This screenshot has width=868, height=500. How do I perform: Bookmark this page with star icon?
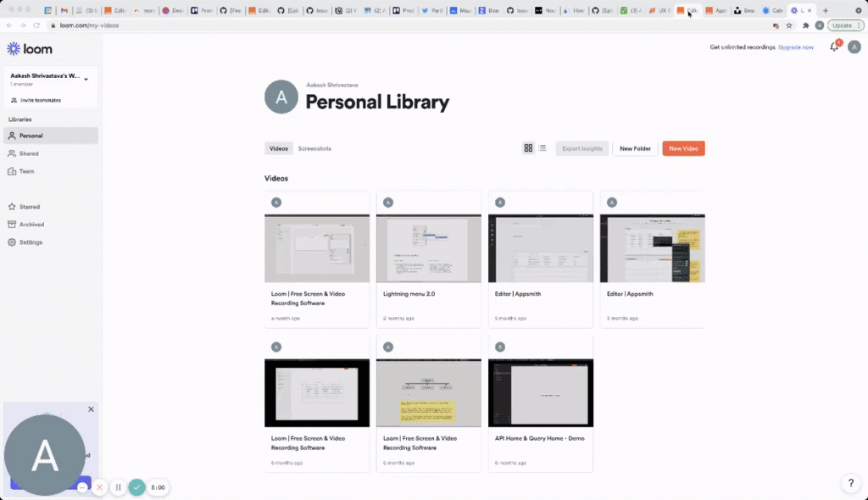click(x=789, y=25)
